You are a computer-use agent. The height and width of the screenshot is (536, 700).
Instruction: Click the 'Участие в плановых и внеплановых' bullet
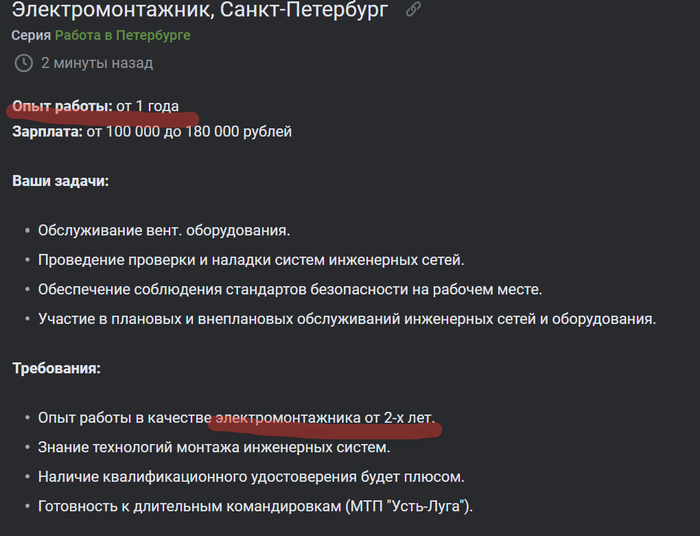click(347, 319)
